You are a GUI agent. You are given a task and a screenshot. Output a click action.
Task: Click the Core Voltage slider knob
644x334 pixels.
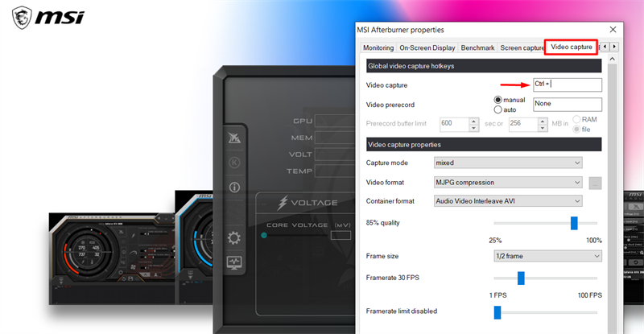coord(264,235)
